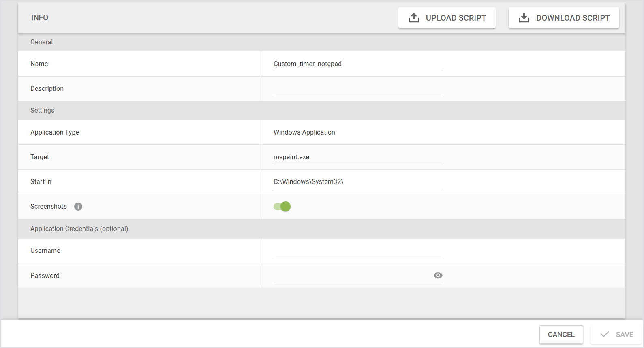
Task: Focus the empty Description field
Action: pos(358,89)
